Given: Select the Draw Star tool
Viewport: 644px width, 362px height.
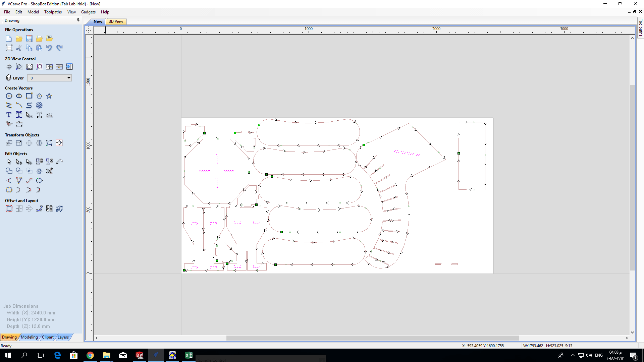Looking at the screenshot, I should pos(49,96).
